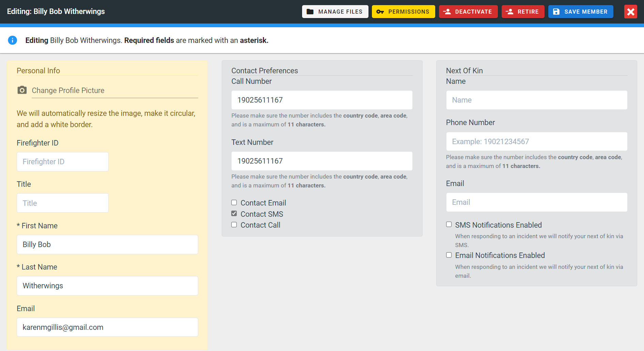644x351 pixels.
Task: Select the Next Of Kin Name field
Action: click(536, 100)
